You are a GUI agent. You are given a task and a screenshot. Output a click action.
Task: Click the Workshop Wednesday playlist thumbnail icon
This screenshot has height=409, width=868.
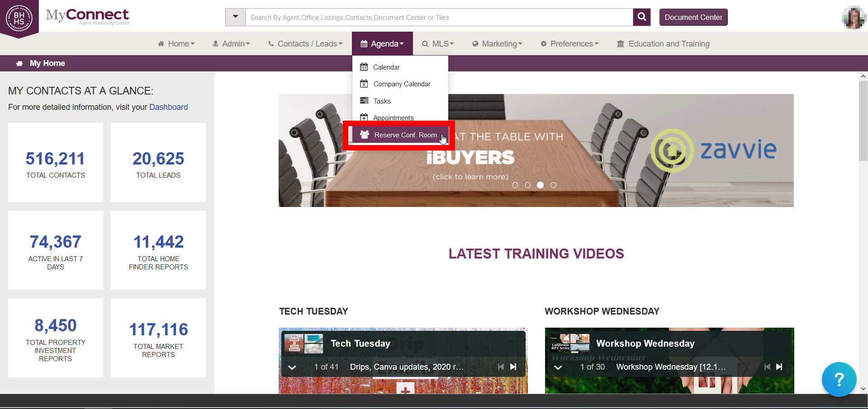click(x=570, y=343)
